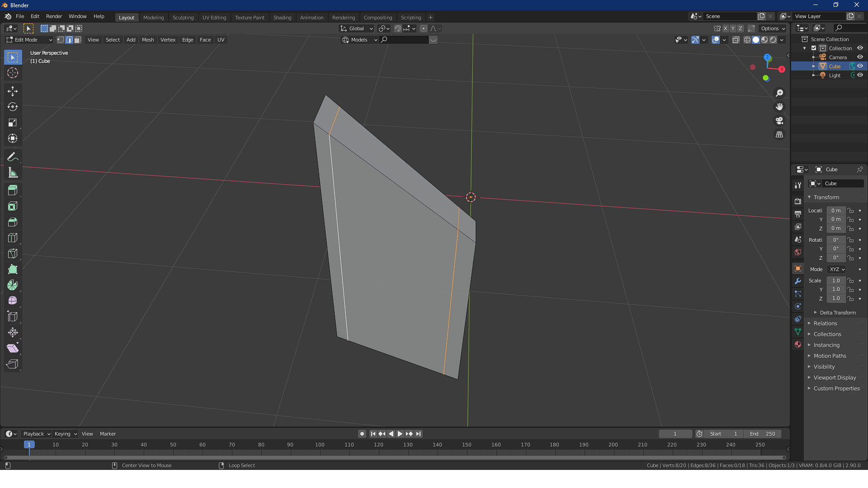Select the Cursor tool
This screenshot has width=868, height=488.
13,73
